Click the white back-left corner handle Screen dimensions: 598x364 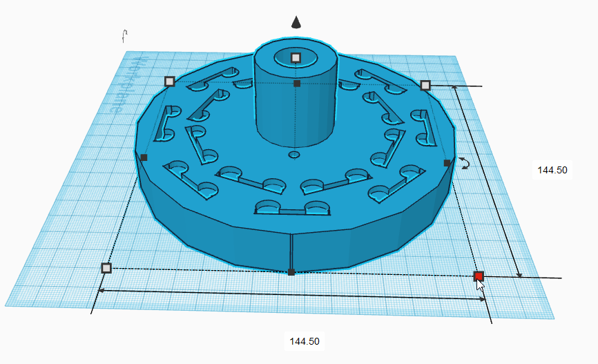pos(170,82)
